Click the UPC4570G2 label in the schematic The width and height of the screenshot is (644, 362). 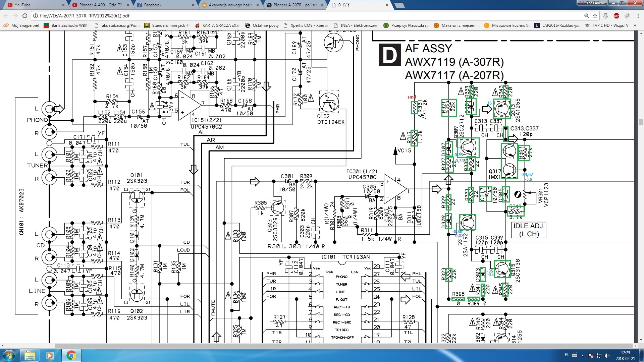(x=206, y=127)
